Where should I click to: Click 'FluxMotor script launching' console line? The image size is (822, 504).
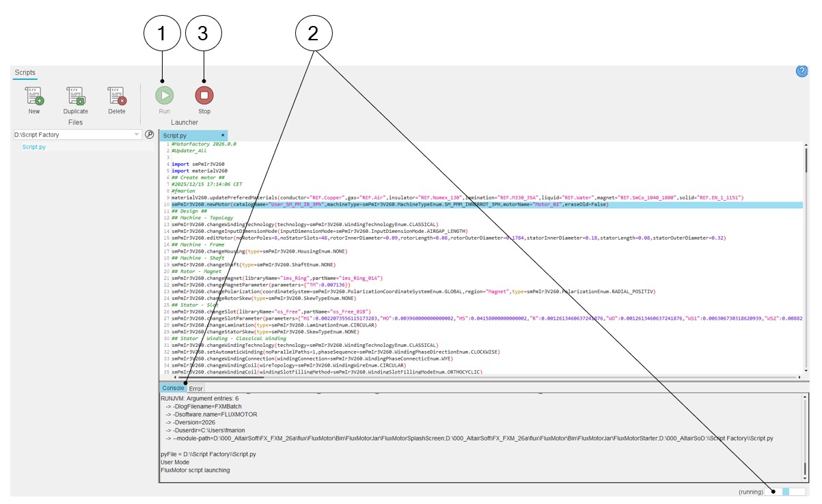(195, 471)
